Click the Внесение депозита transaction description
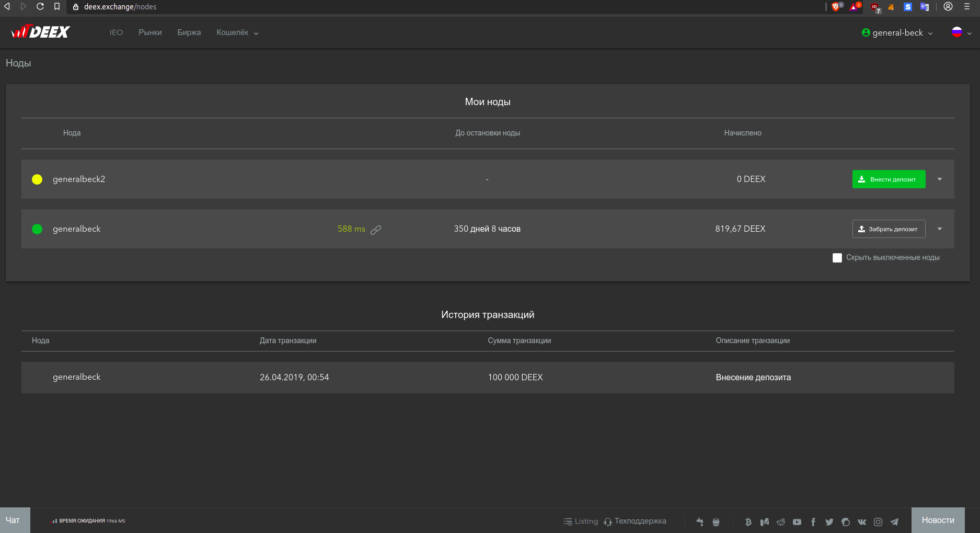 pos(753,377)
